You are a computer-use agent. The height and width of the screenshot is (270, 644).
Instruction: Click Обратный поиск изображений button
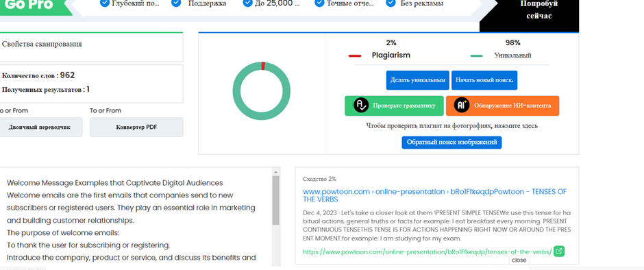pyautogui.click(x=451, y=142)
